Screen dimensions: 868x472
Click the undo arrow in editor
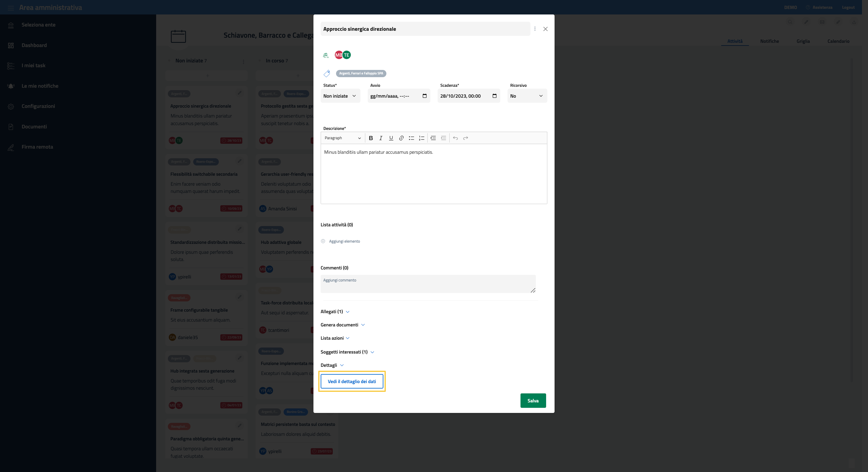455,138
